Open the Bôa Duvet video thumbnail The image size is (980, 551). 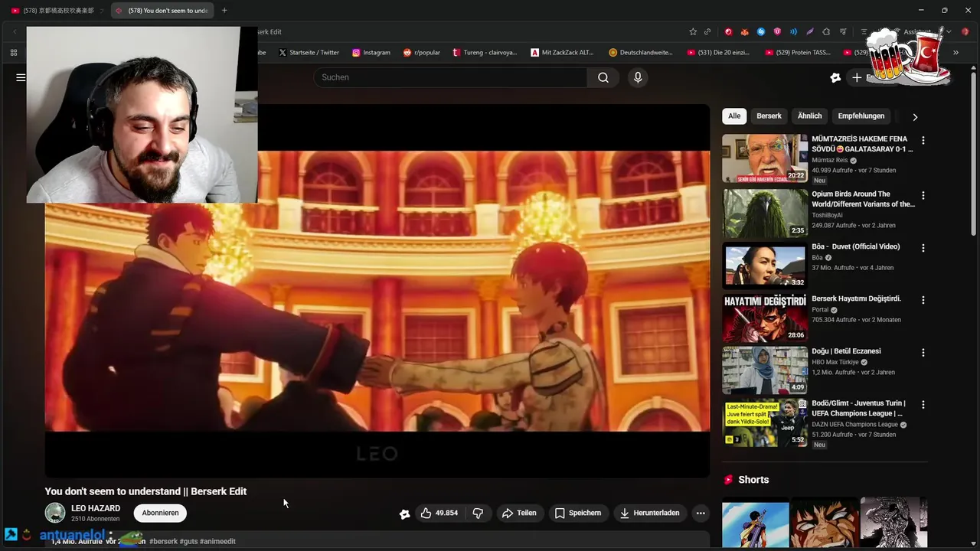click(765, 266)
